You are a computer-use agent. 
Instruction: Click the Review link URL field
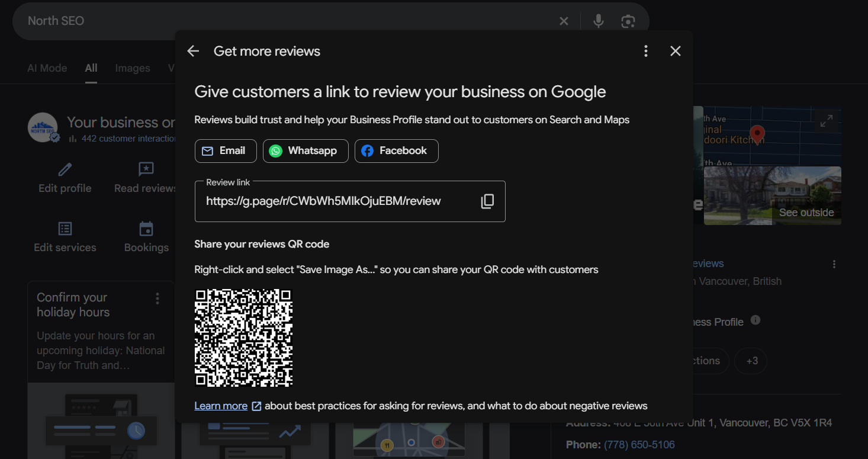350,201
